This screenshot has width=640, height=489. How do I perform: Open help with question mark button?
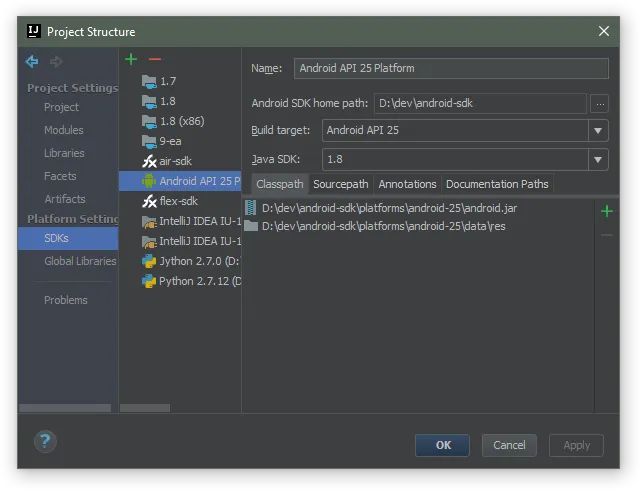tap(45, 442)
